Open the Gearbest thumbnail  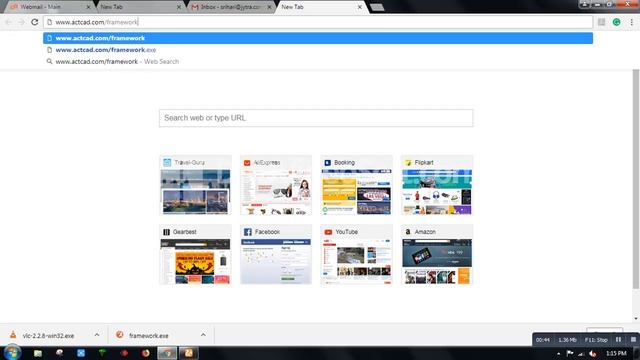pos(196,254)
